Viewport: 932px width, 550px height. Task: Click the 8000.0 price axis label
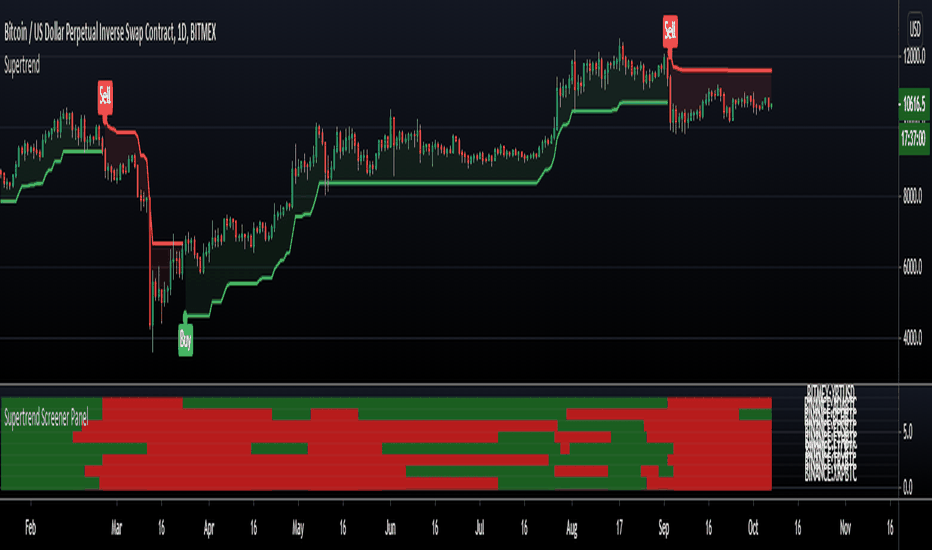912,197
